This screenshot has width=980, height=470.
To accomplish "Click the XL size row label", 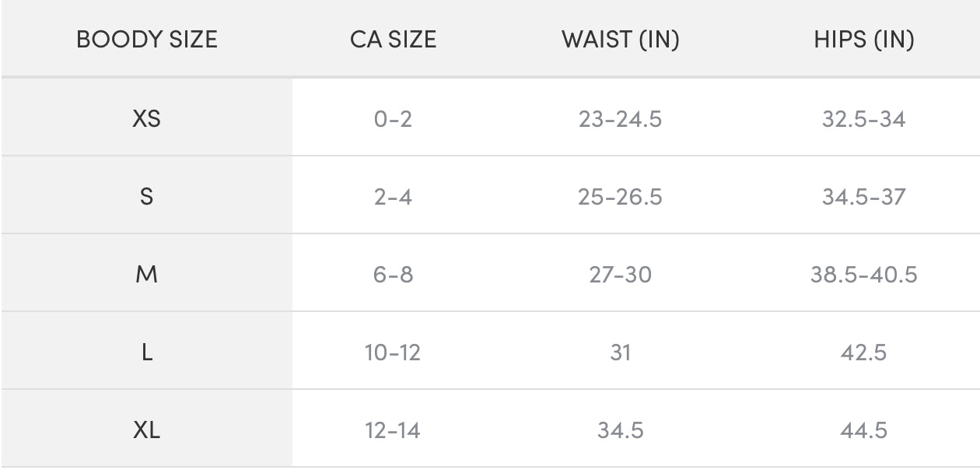I will 146,430.
